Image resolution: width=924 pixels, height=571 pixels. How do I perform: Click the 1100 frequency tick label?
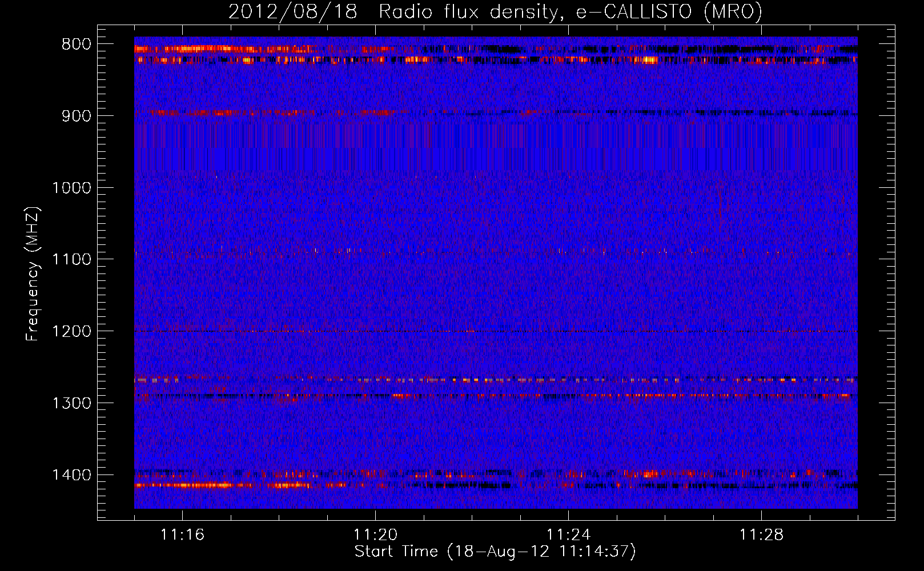click(71, 260)
